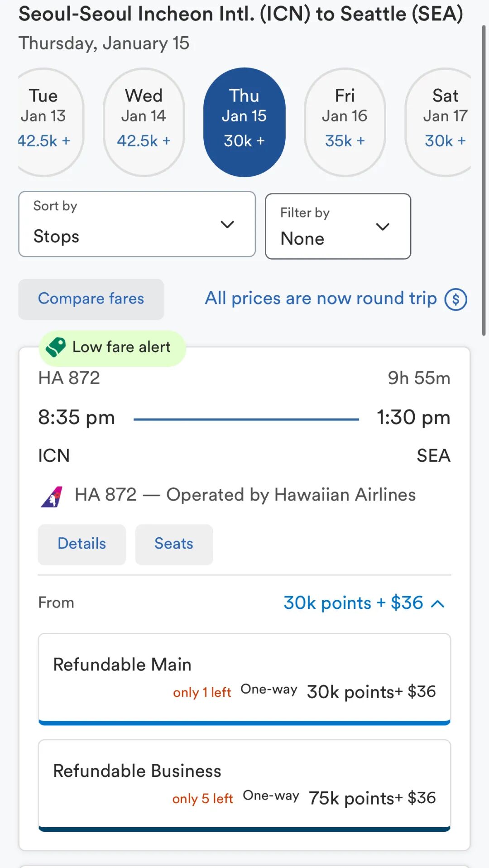Click the dollar sign round trip icon

coord(455,299)
